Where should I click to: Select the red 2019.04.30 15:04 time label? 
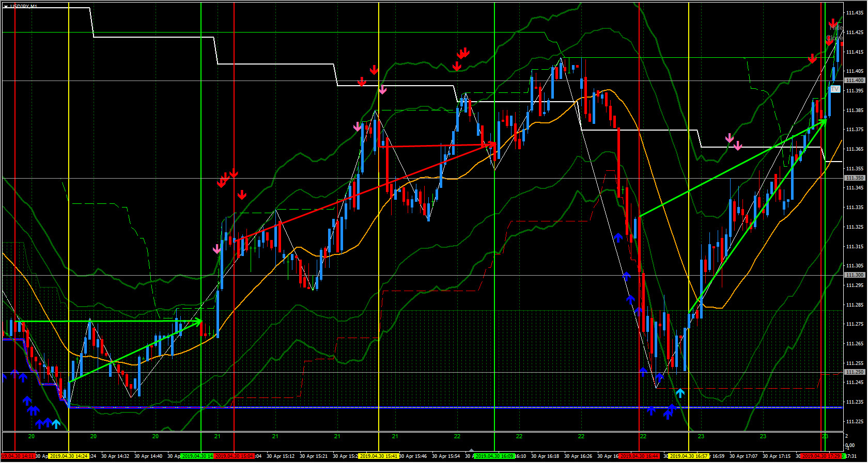coord(234,456)
